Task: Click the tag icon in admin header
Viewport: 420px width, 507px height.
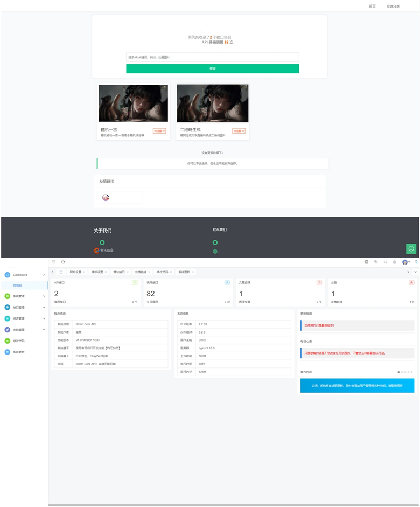Action: pyautogui.click(x=376, y=262)
